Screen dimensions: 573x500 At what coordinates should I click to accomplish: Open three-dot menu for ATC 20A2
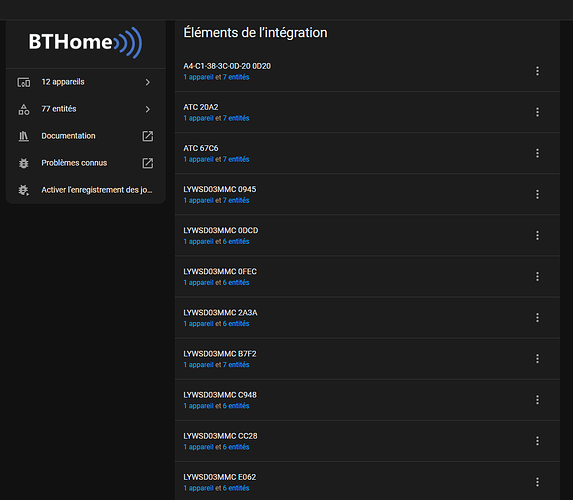point(537,112)
